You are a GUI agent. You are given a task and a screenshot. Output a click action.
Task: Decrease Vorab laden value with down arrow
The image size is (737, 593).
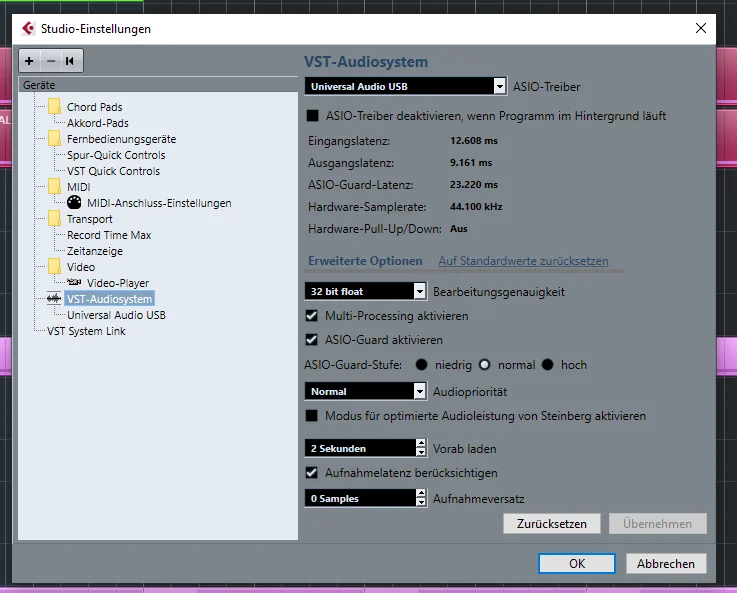click(421, 453)
